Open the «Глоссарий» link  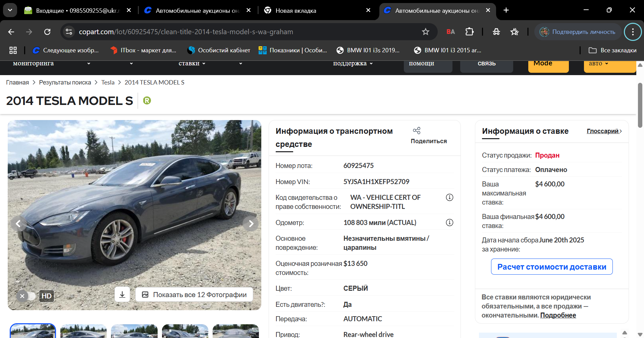604,131
